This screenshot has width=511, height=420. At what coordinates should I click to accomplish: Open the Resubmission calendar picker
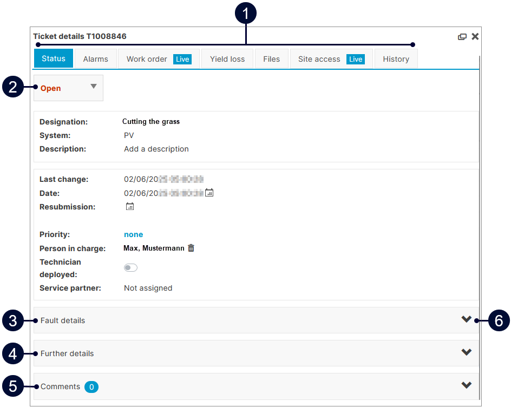(130, 207)
